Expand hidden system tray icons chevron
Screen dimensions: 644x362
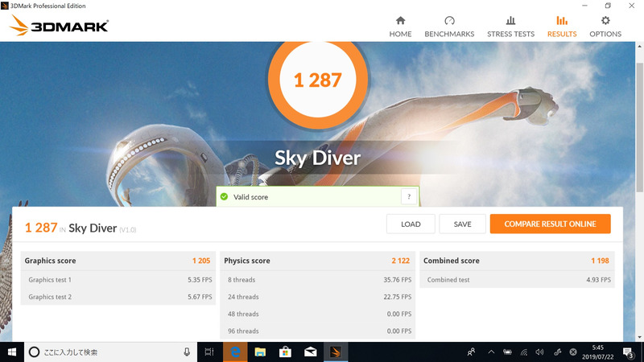pyautogui.click(x=491, y=352)
